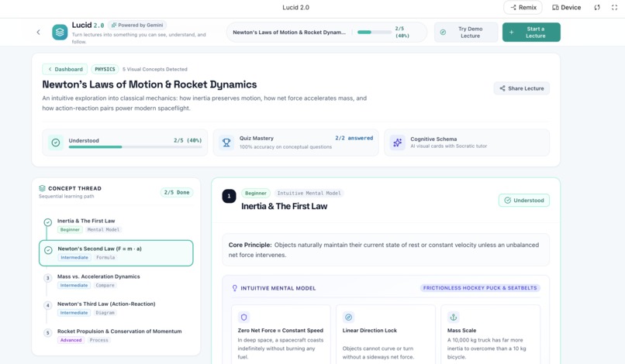Click the Understood progress bar in stats card
Screen dimensions: 625x364
tap(135, 147)
